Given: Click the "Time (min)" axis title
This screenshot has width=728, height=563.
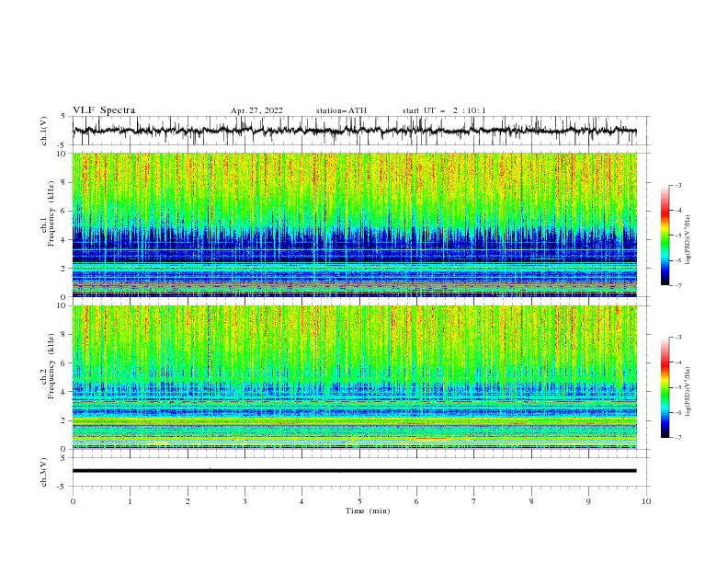Looking at the screenshot, I should [x=368, y=511].
